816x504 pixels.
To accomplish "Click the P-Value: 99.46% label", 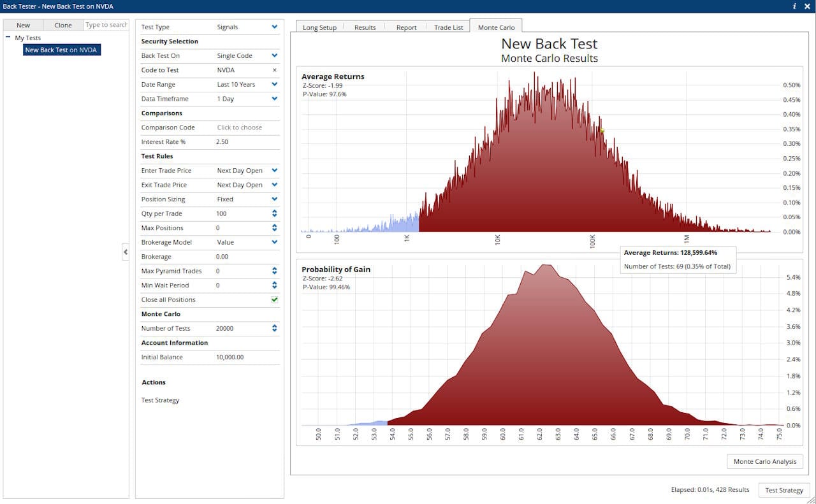I will pos(326,287).
